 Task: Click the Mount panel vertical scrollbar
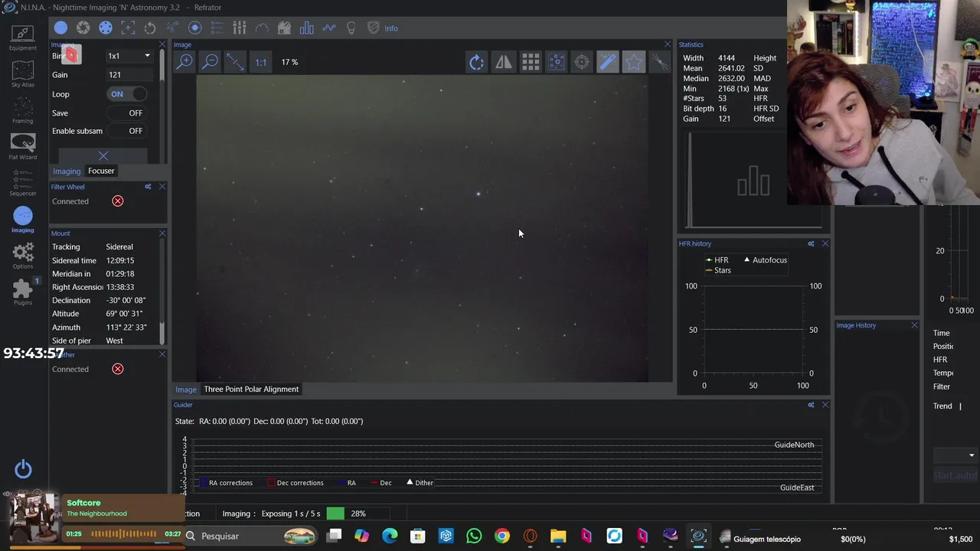[x=162, y=292]
